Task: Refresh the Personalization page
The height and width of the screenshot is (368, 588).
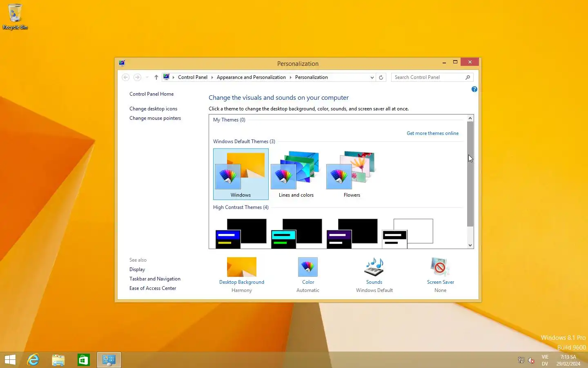Action: [x=381, y=77]
